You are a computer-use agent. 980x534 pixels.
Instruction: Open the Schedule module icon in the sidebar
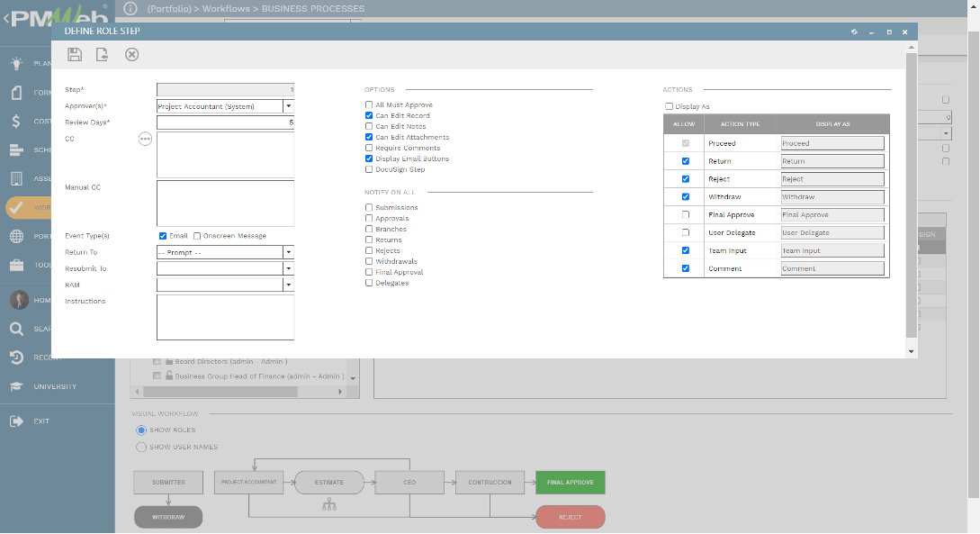pos(17,150)
